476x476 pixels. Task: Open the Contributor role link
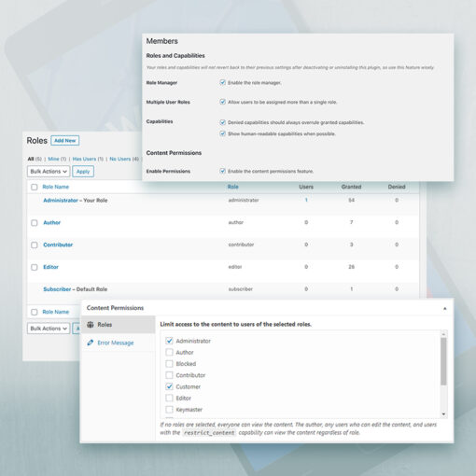tap(58, 245)
